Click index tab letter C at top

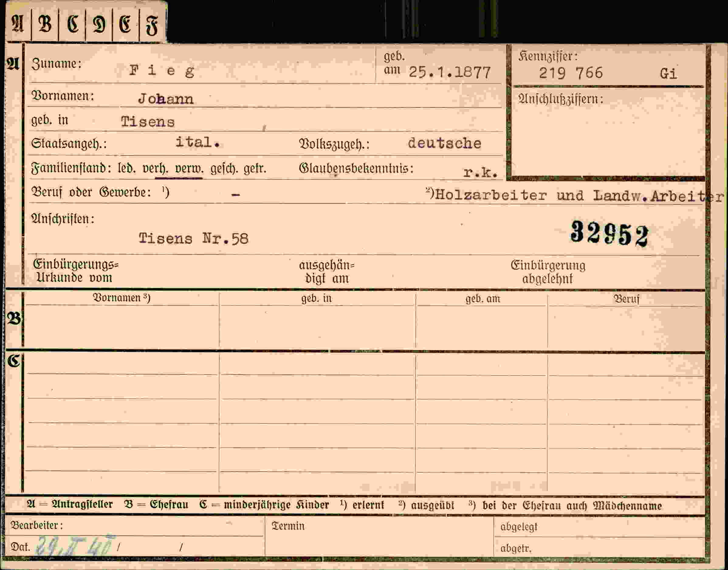73,24
